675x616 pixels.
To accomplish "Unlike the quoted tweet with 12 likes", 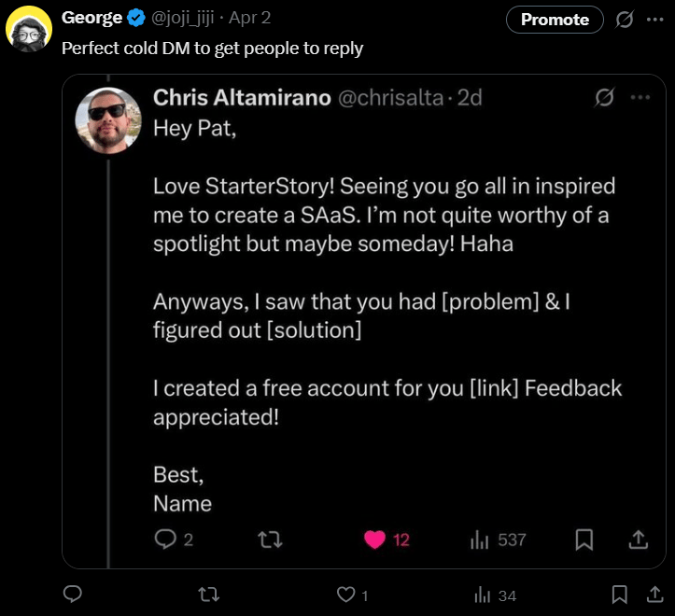I will 375,539.
